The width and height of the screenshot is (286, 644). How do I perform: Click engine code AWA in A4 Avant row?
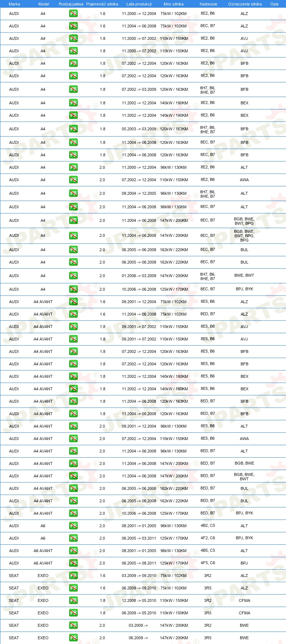click(244, 439)
